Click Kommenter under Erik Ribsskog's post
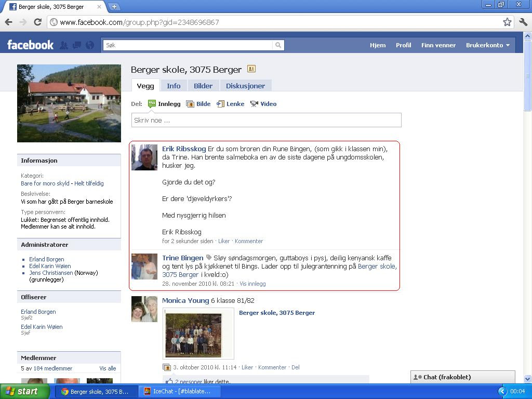This screenshot has height=399, width=532. point(249,241)
